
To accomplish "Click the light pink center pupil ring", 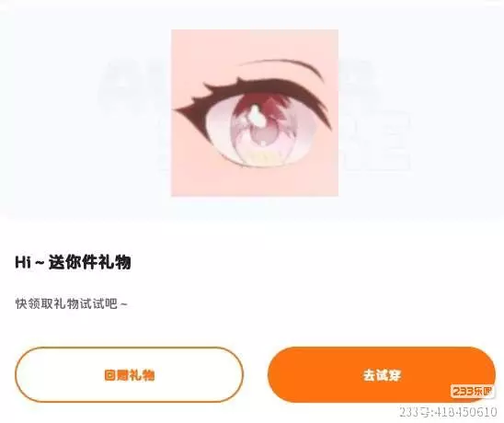I will [x=261, y=137].
